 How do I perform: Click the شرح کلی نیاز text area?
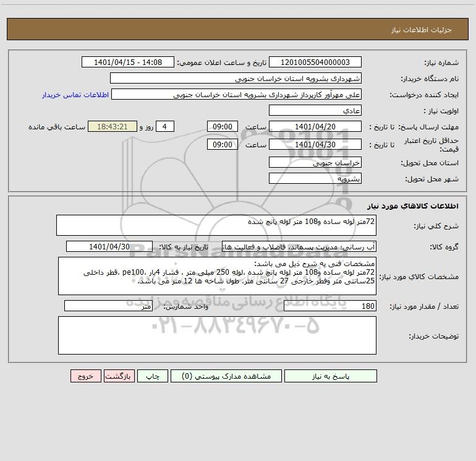coord(216,225)
